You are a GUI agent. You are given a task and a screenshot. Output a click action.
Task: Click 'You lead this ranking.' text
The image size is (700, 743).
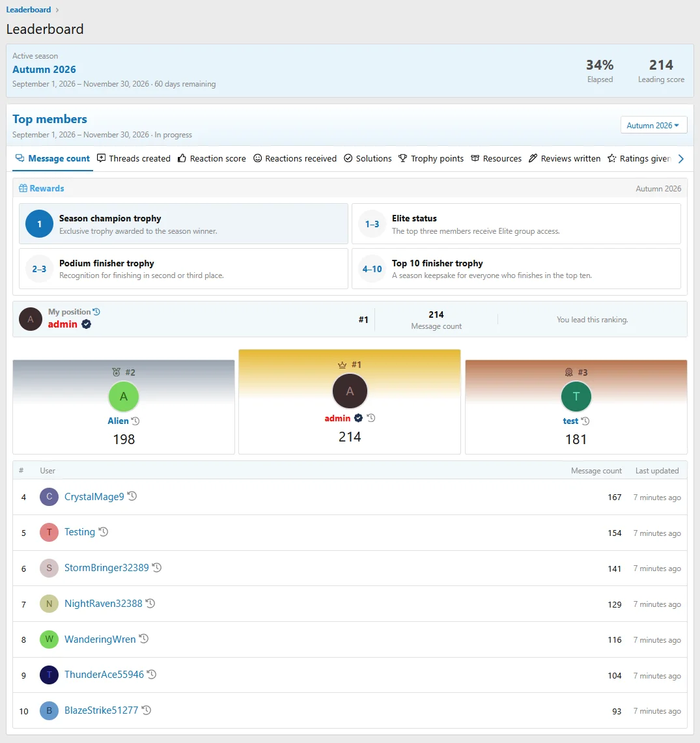point(593,319)
